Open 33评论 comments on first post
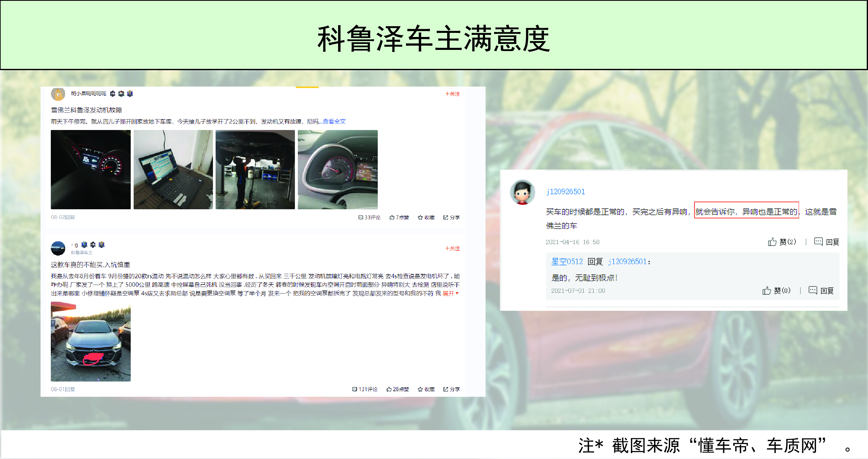 coord(369,217)
